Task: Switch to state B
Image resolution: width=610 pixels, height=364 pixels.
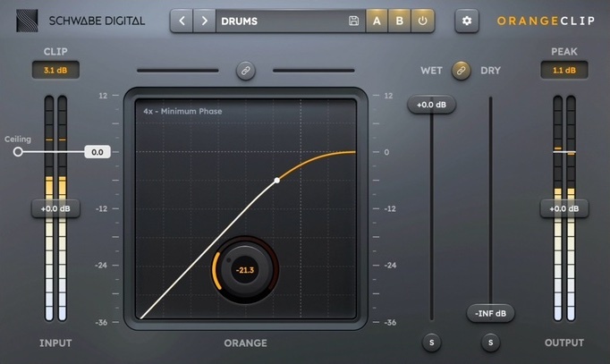Action: click(399, 21)
